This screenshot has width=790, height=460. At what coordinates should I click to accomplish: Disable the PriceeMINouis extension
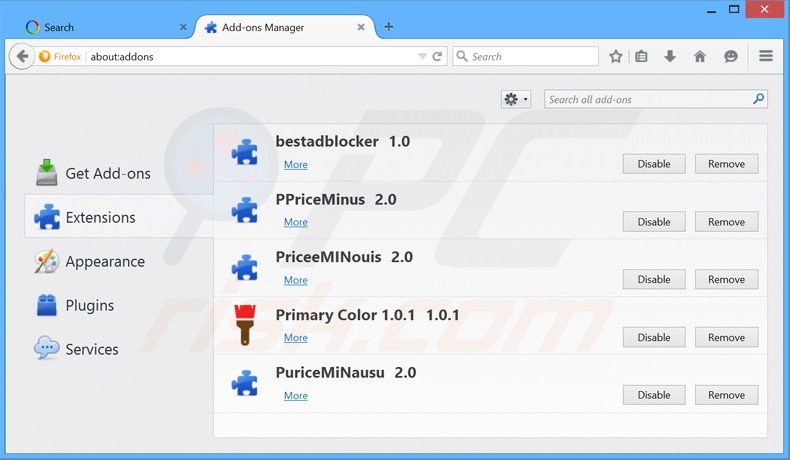point(654,279)
